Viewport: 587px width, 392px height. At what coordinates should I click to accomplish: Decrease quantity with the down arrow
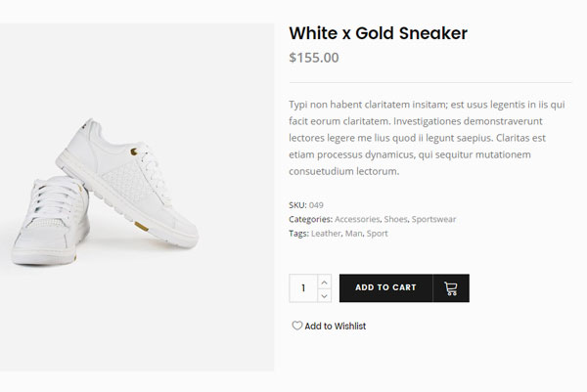click(x=325, y=295)
